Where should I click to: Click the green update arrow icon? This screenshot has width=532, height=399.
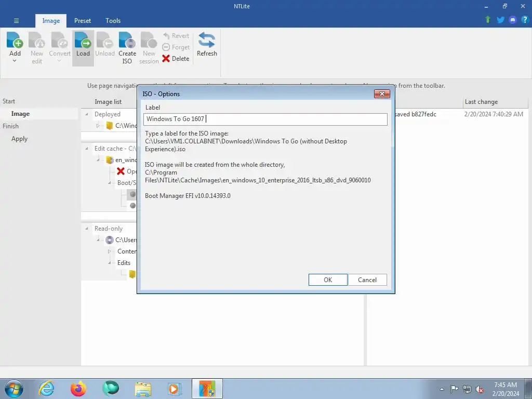488,20
